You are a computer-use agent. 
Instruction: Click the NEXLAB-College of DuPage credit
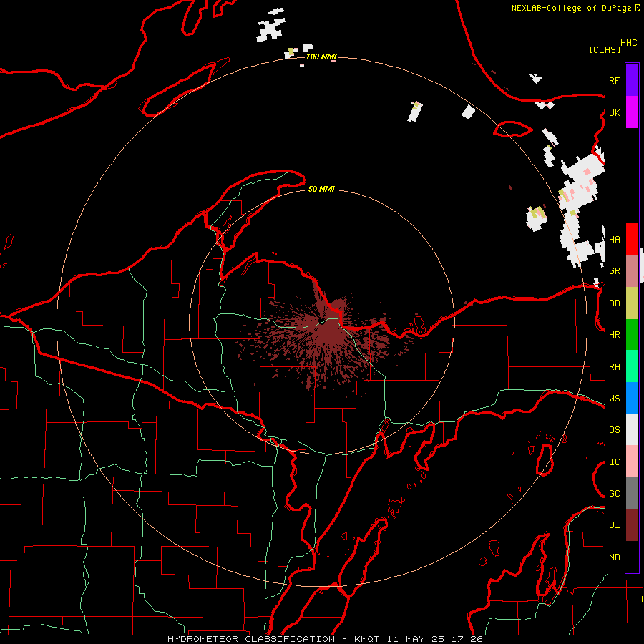(575, 8)
